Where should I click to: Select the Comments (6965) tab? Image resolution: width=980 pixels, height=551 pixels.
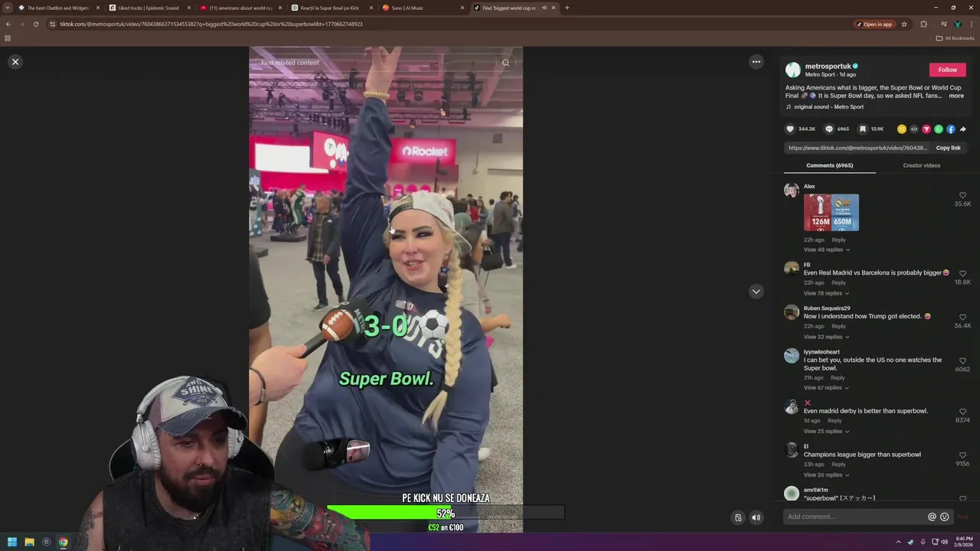tap(829, 165)
